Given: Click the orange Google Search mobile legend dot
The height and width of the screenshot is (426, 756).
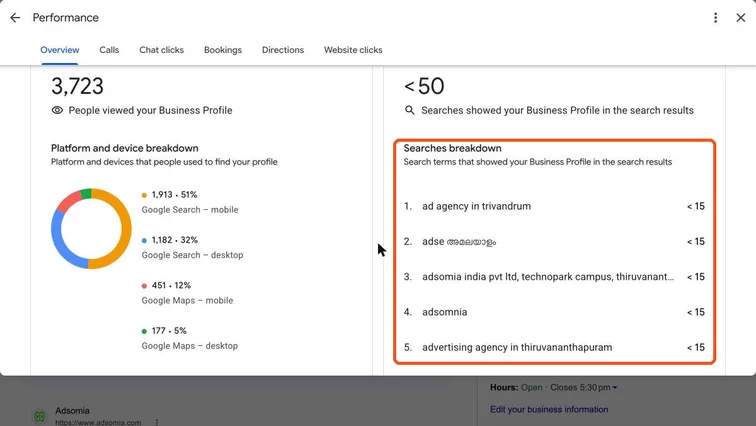Looking at the screenshot, I should (144, 195).
